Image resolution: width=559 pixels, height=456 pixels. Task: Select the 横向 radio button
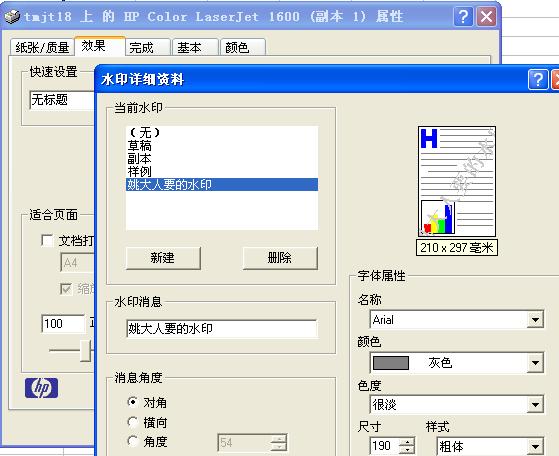click(x=133, y=422)
